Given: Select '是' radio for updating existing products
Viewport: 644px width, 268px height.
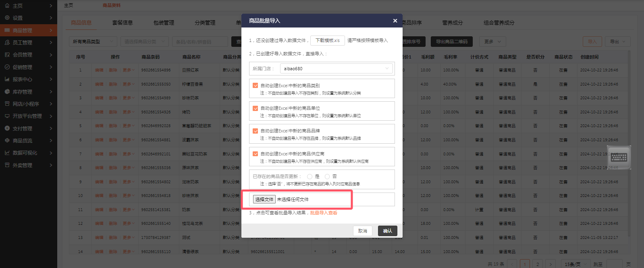Looking at the screenshot, I should [310, 176].
